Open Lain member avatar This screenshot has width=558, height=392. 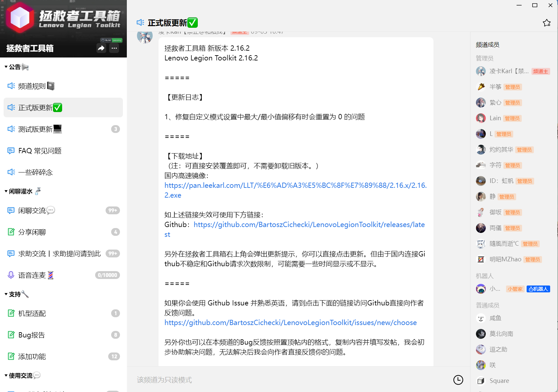(481, 118)
